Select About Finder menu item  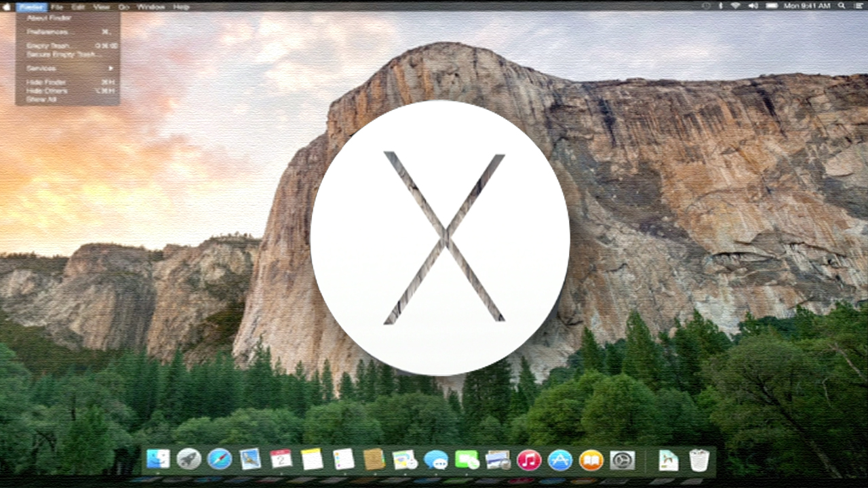click(x=48, y=18)
